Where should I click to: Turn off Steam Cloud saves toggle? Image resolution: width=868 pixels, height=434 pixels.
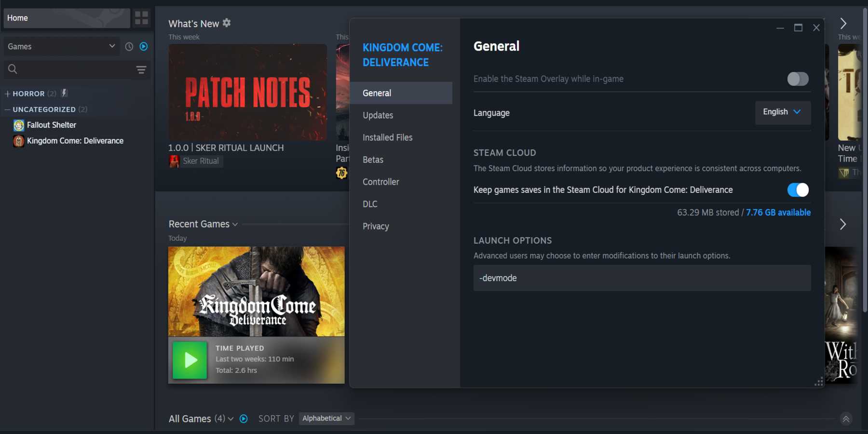click(798, 190)
